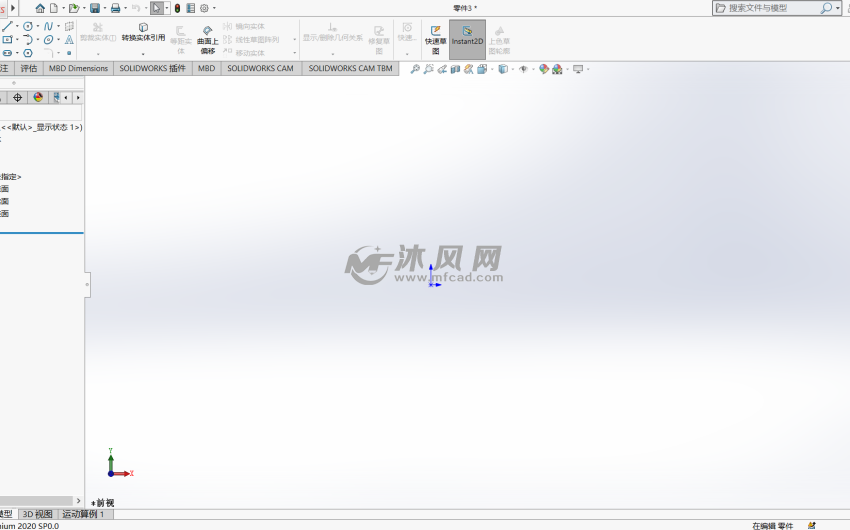Image resolution: width=850 pixels, height=530 pixels.
Task: Save the current part
Action: (95, 8)
